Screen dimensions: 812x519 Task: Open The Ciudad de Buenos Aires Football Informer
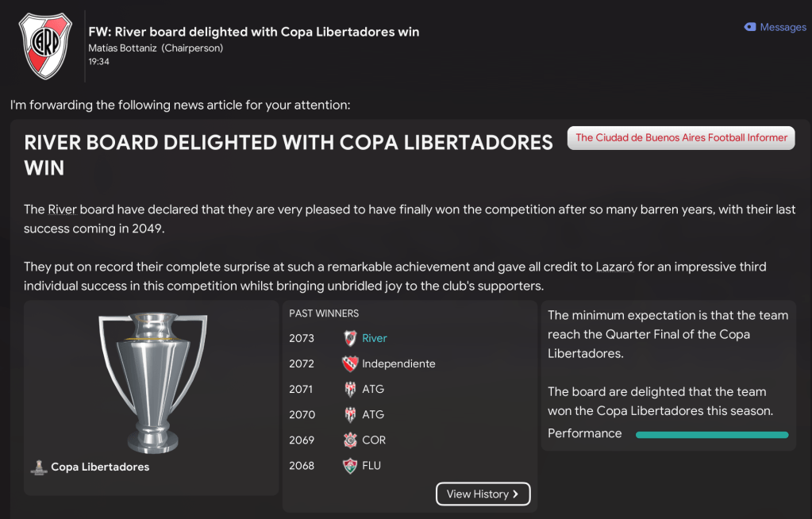tap(681, 137)
